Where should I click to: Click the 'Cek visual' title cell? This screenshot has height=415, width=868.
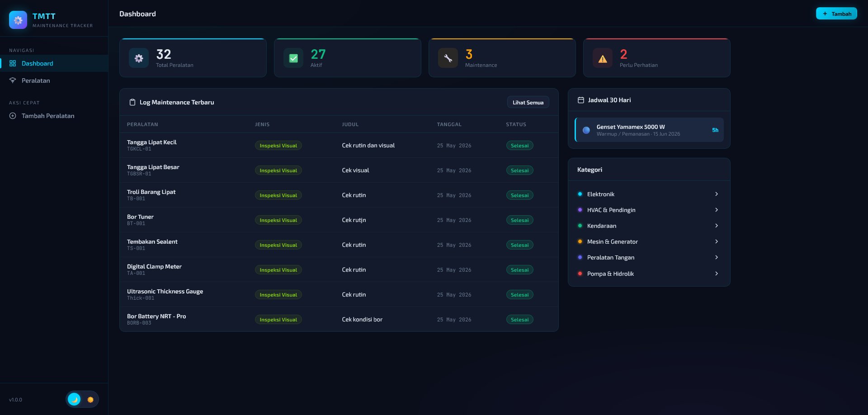(355, 170)
